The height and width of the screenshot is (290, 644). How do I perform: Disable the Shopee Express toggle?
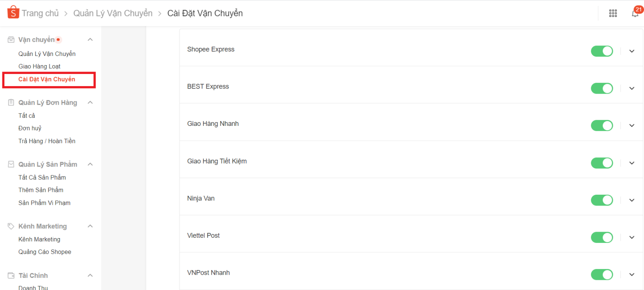602,51
